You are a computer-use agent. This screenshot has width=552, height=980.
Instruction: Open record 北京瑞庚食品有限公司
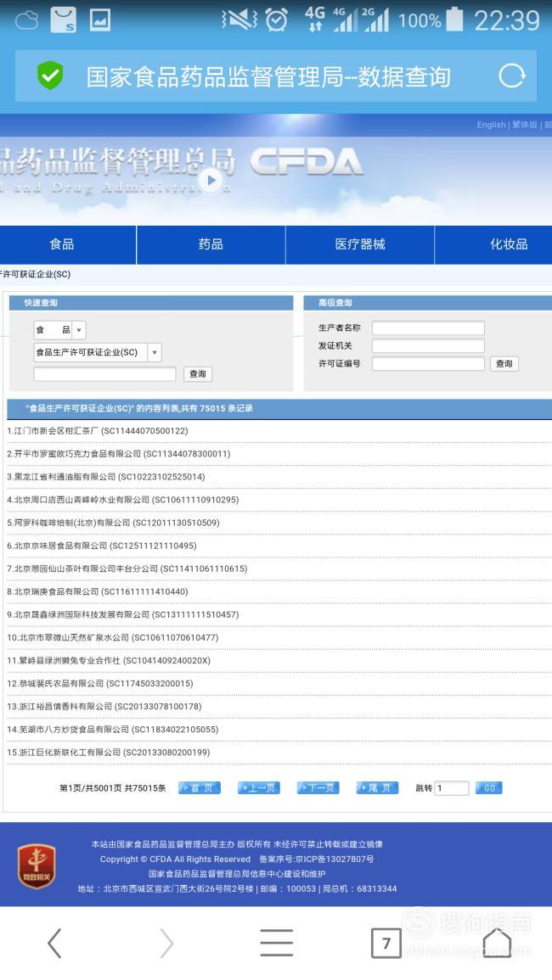[x=98, y=592]
